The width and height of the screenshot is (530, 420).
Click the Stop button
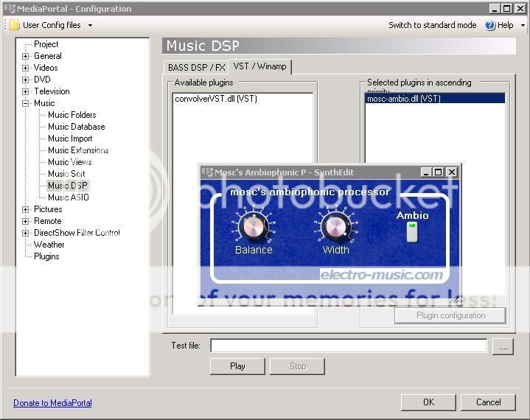click(x=298, y=366)
